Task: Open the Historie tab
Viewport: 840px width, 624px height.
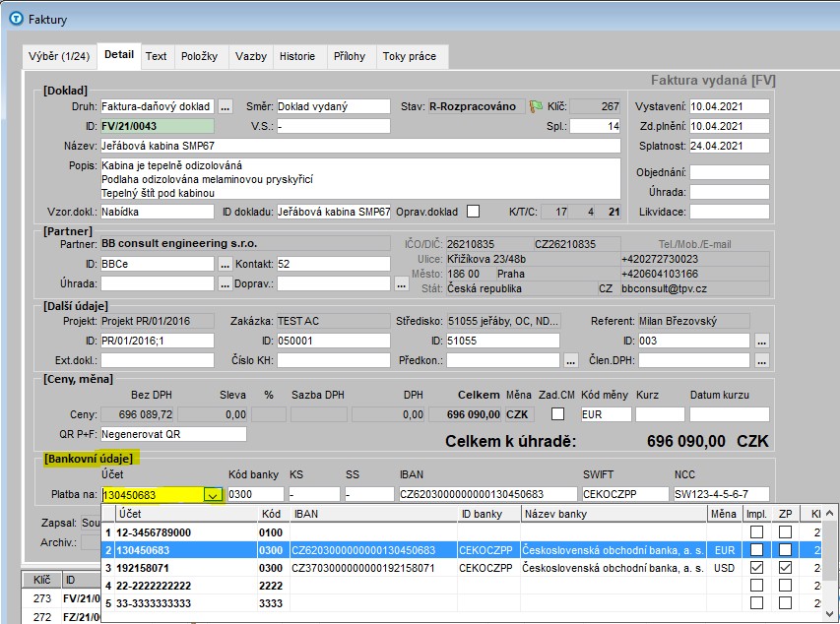Action: 297,57
